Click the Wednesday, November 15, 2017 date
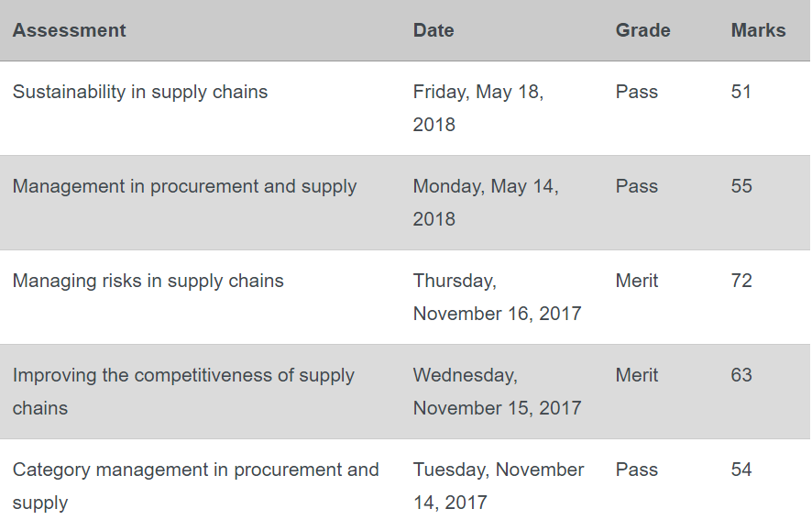Screen dimensions: 812x531 coord(497,391)
